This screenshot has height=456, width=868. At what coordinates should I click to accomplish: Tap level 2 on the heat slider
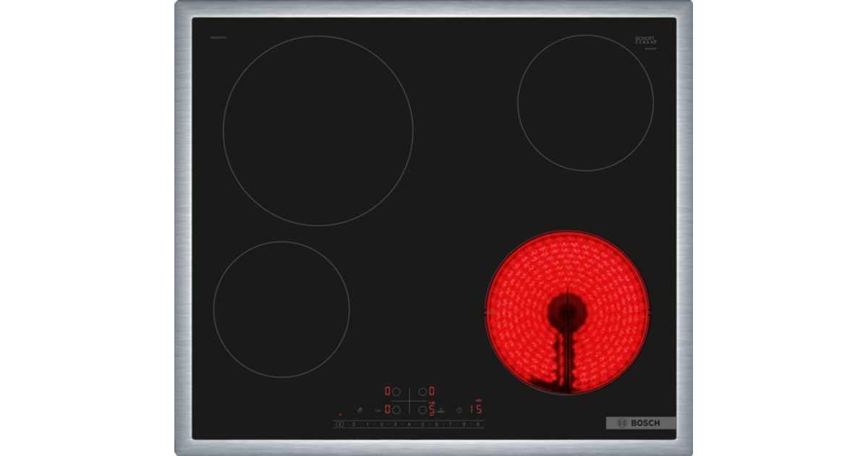(381, 424)
